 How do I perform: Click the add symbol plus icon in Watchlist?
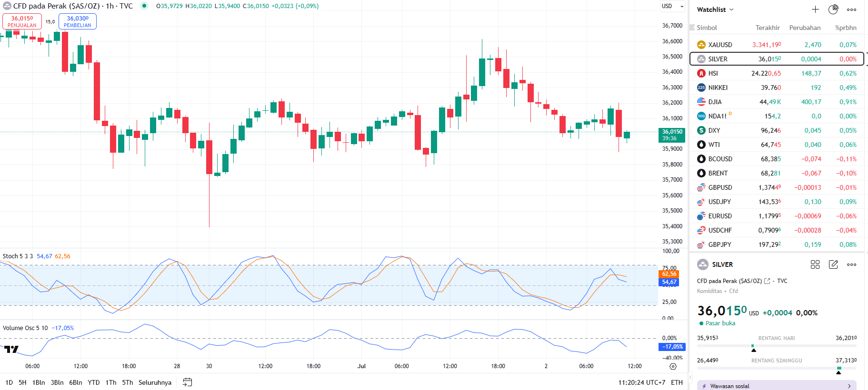tap(815, 10)
